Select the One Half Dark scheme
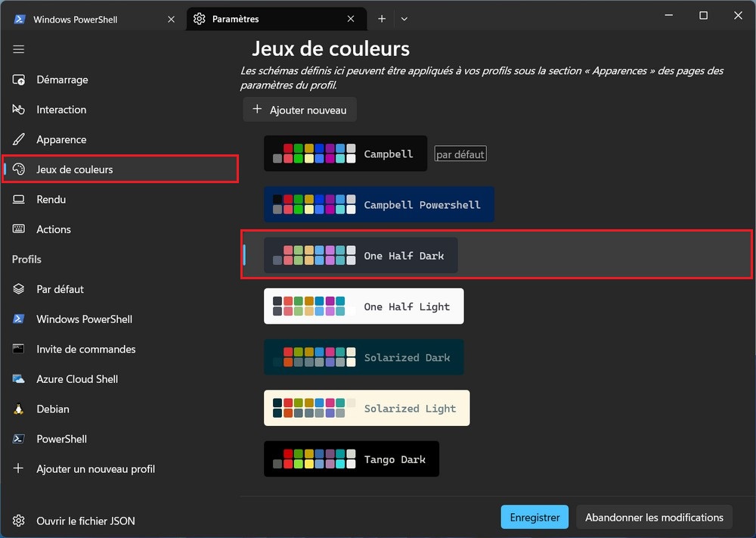 click(361, 255)
